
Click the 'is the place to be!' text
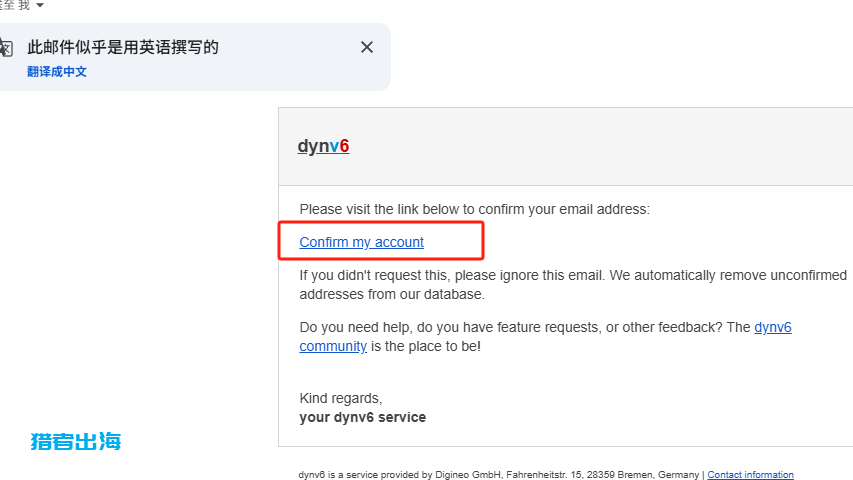pyautogui.click(x=426, y=346)
